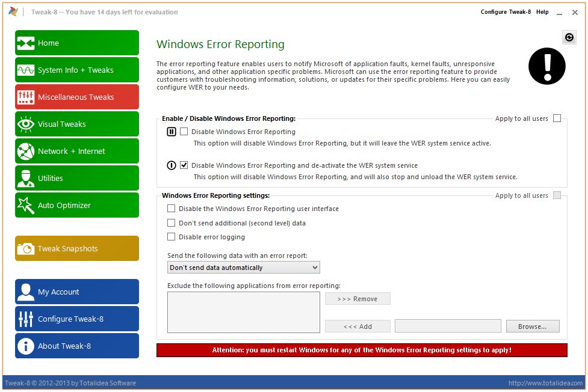Screen dimensions: 588x392
Task: Click the application path input field
Action: point(448,326)
